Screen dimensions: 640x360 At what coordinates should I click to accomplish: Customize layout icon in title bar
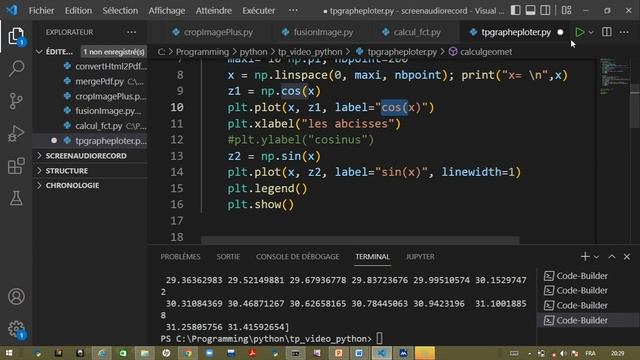(x=566, y=10)
